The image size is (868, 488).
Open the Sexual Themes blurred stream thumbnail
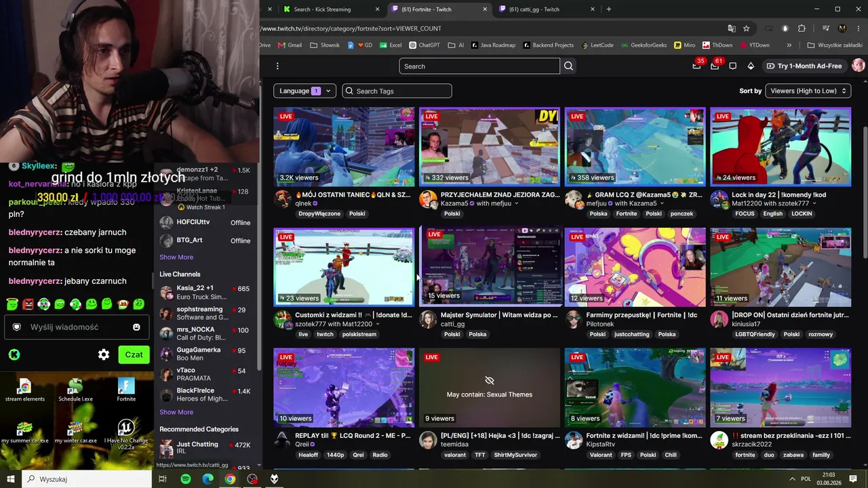(x=490, y=388)
